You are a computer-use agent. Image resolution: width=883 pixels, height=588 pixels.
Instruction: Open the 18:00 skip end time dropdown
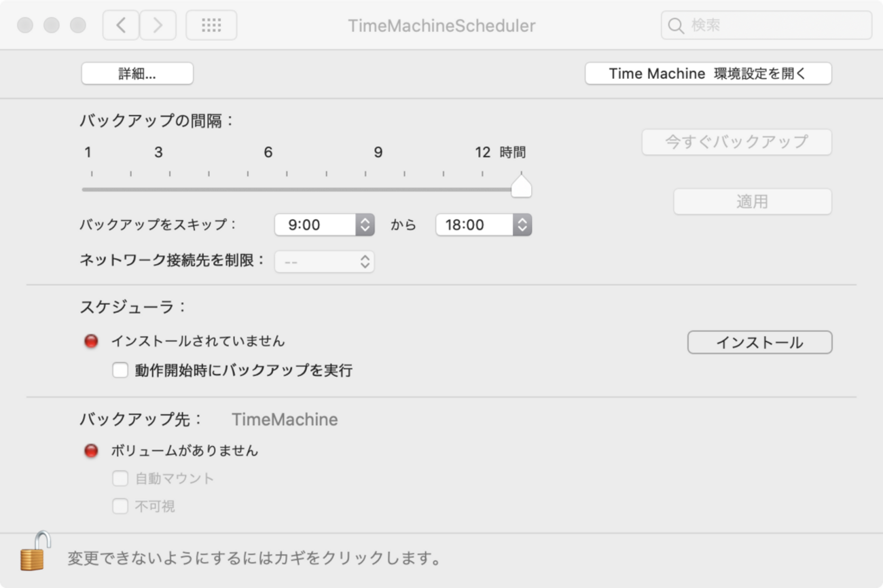[484, 225]
